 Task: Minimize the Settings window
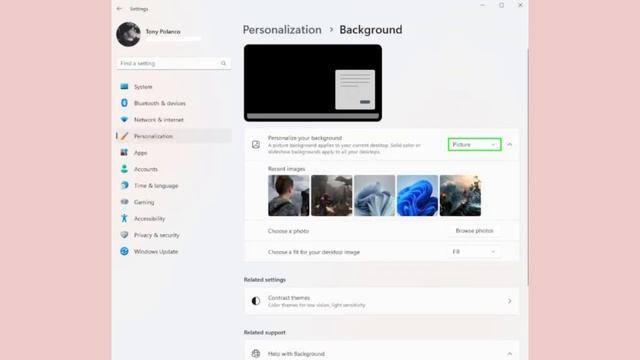482,5
